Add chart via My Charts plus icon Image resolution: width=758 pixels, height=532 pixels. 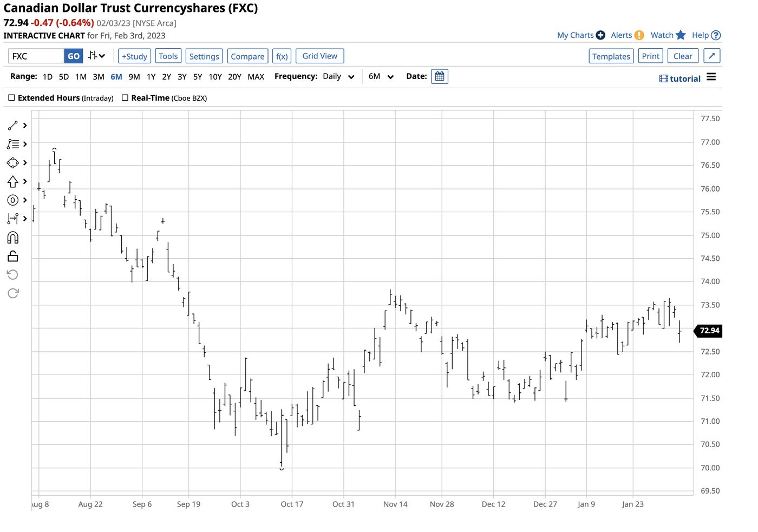600,35
